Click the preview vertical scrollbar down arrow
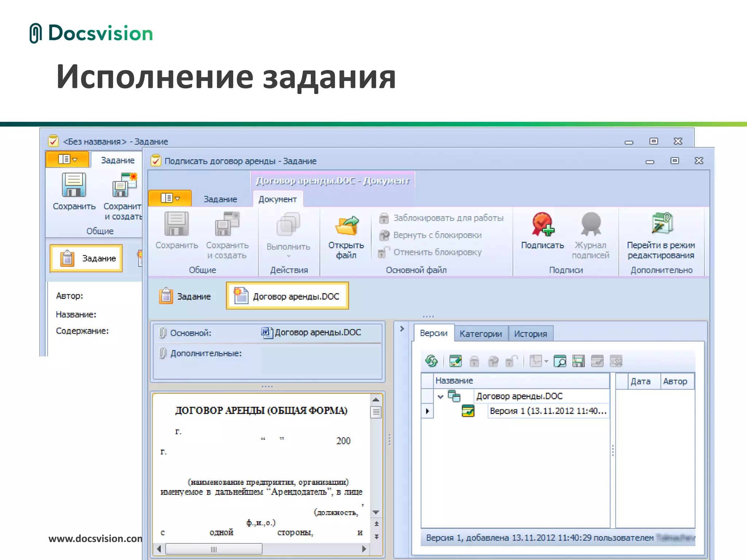747x560 pixels. point(376,512)
